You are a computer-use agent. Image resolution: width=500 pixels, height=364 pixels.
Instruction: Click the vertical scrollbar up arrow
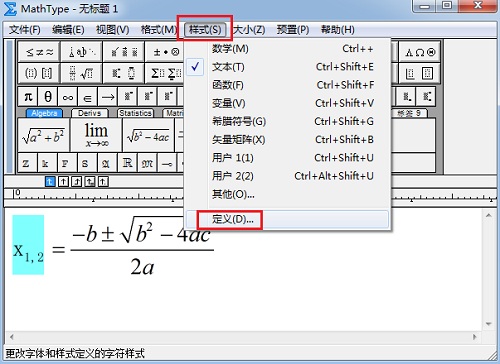coord(489,216)
